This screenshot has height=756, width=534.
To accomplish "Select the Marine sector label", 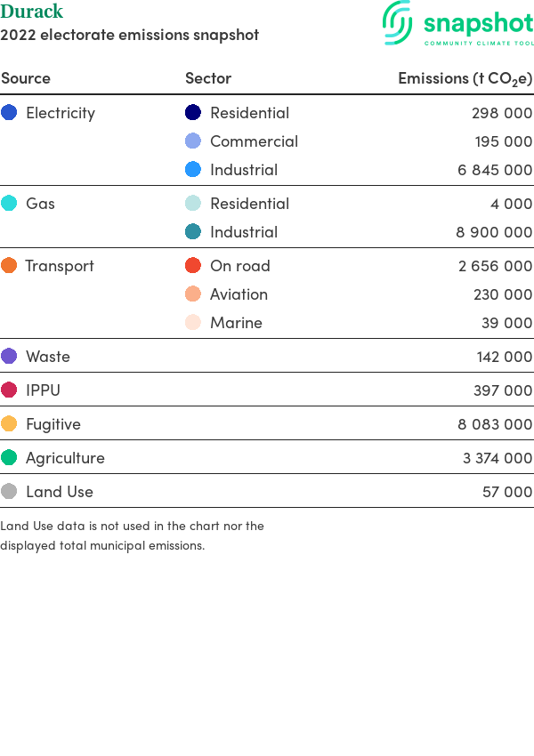I will pyautogui.click(x=237, y=323).
